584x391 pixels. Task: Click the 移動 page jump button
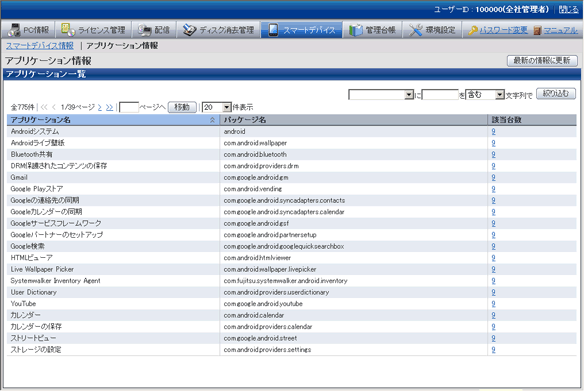pos(182,107)
